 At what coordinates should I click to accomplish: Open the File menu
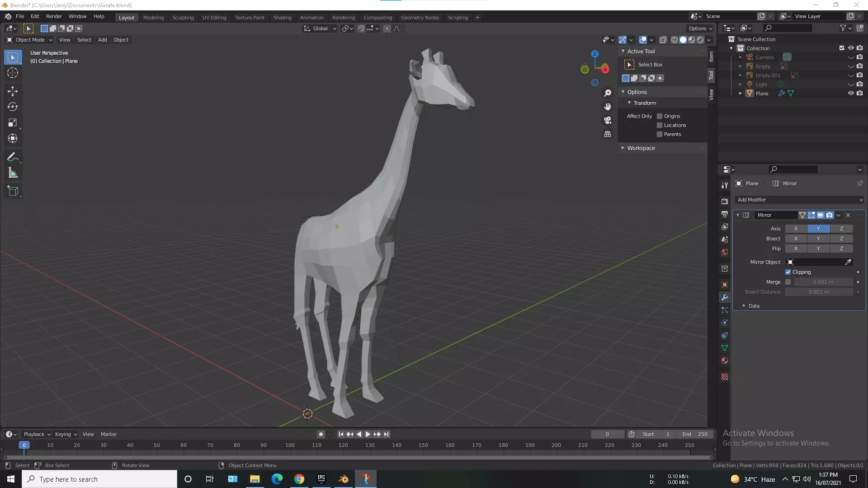click(x=20, y=16)
